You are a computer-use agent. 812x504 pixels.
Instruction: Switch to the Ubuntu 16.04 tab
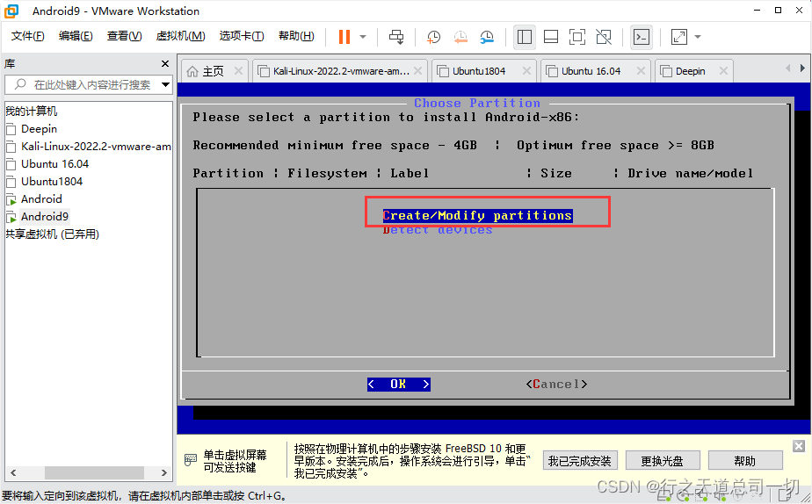click(591, 71)
